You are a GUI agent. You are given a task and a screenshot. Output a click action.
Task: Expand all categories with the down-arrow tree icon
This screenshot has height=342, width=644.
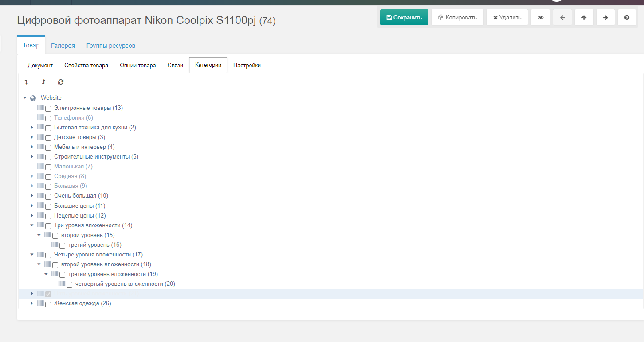point(26,82)
